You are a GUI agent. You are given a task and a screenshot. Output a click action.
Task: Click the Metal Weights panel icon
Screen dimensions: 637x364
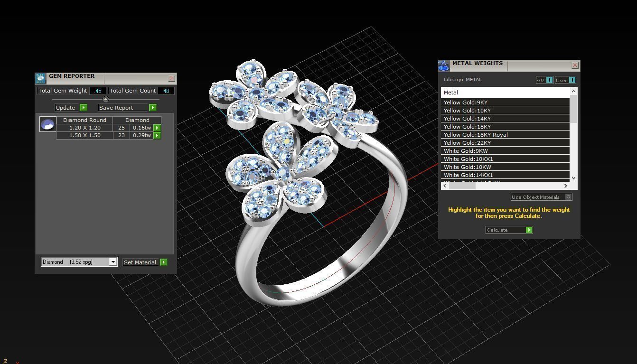point(444,65)
